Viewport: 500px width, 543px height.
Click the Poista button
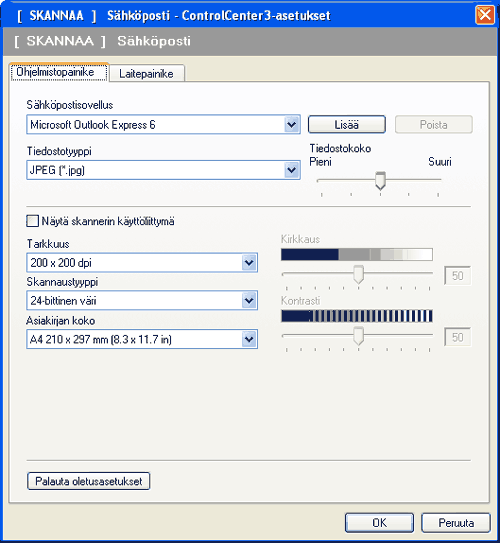coord(434,124)
